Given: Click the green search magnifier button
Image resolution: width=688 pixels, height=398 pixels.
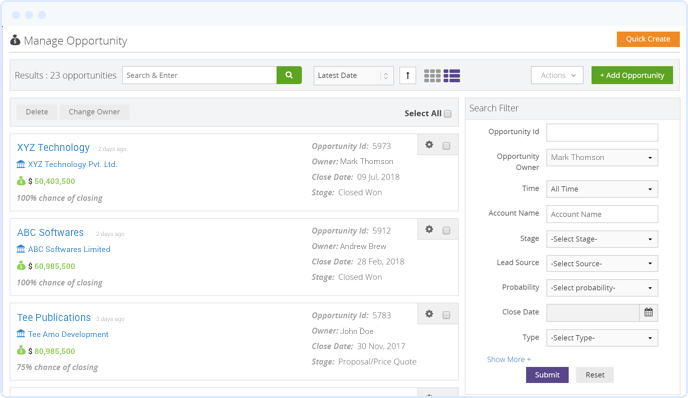Looking at the screenshot, I should click(x=289, y=75).
